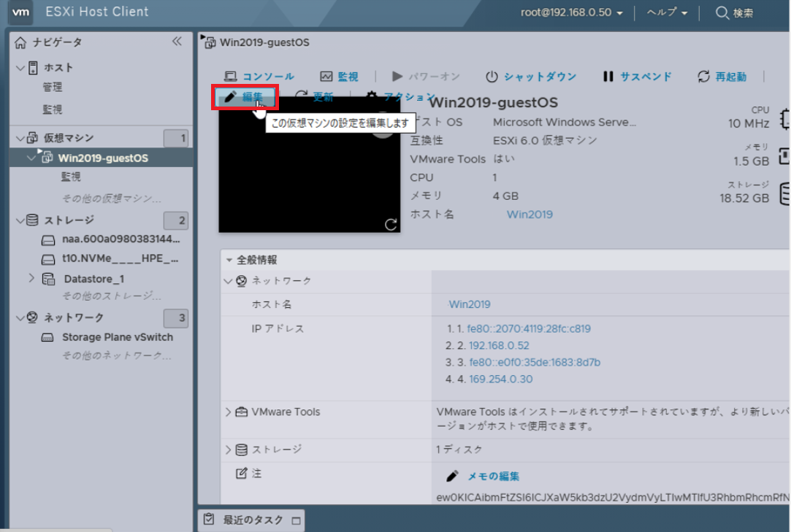
Task: Open 監視 under Win2019-guestOS
Action: 71,177
